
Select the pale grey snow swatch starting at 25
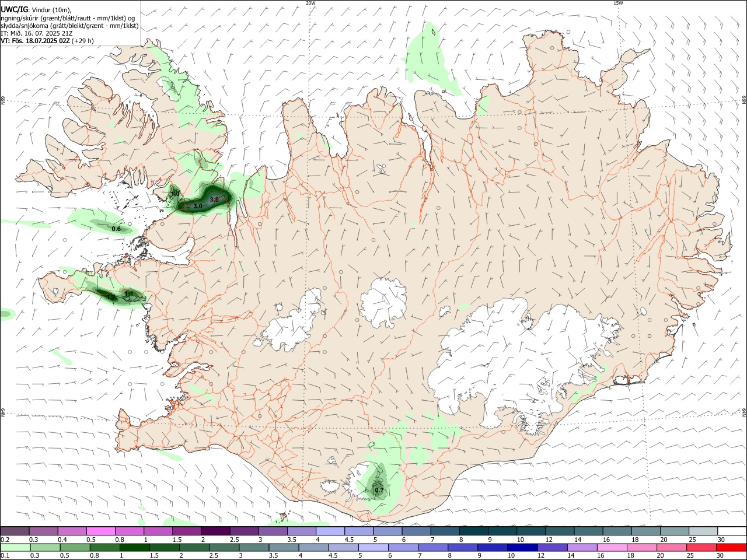coord(703,531)
